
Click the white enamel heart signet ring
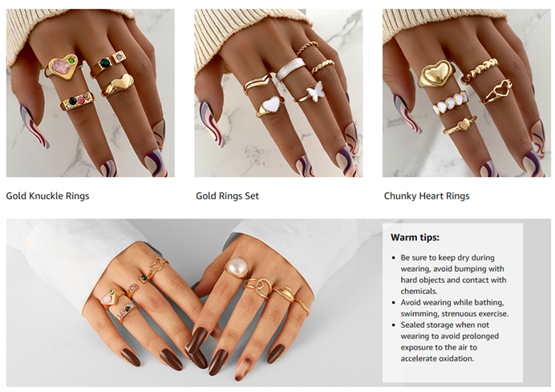[x=270, y=106]
